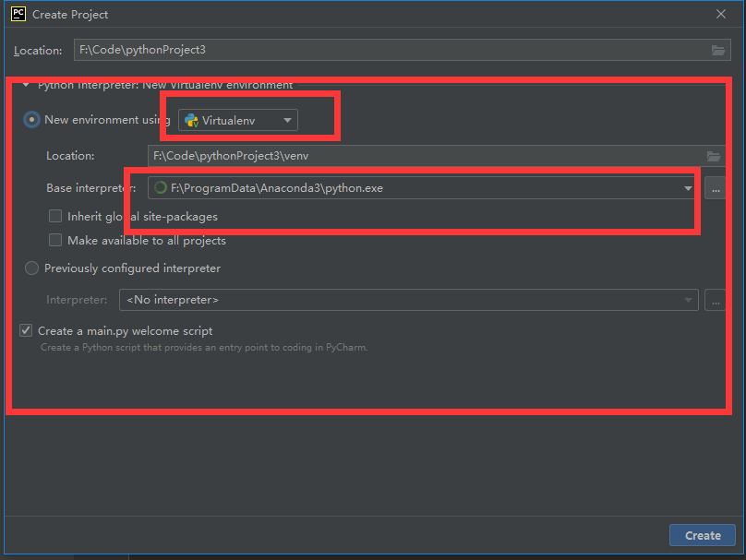Click the Virtualenv Python icon in dropdown
The height and width of the screenshot is (560, 746).
(x=191, y=120)
